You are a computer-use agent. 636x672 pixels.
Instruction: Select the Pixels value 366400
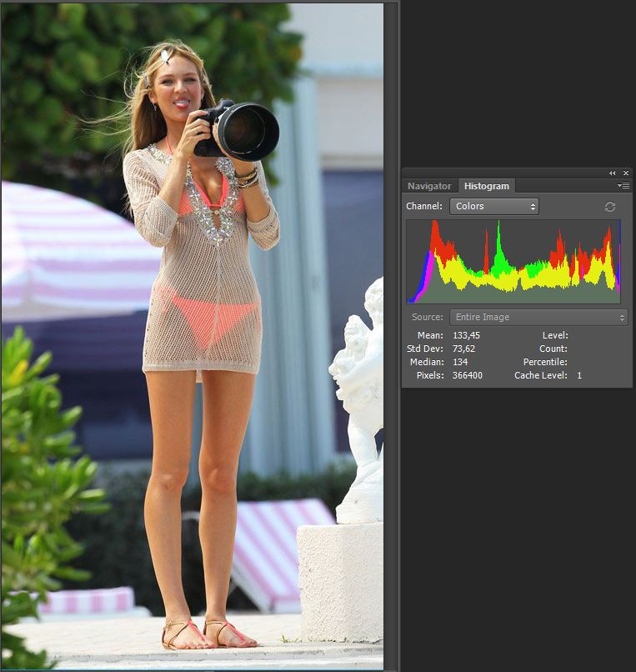[x=467, y=375]
